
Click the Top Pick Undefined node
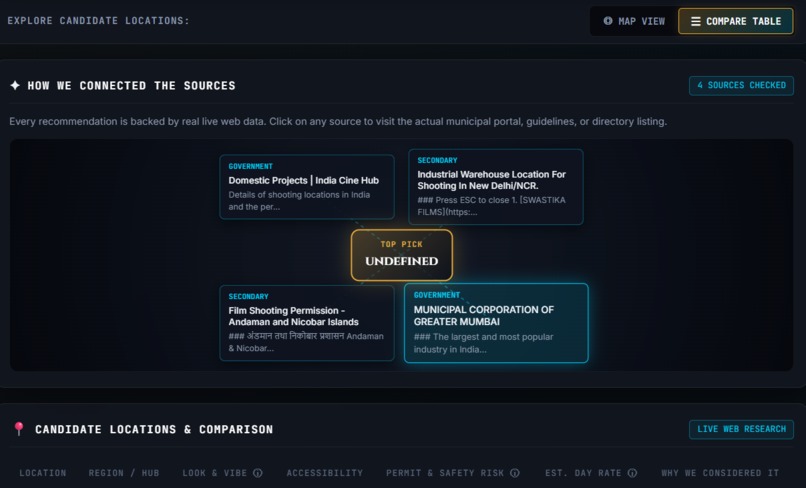pyautogui.click(x=402, y=255)
